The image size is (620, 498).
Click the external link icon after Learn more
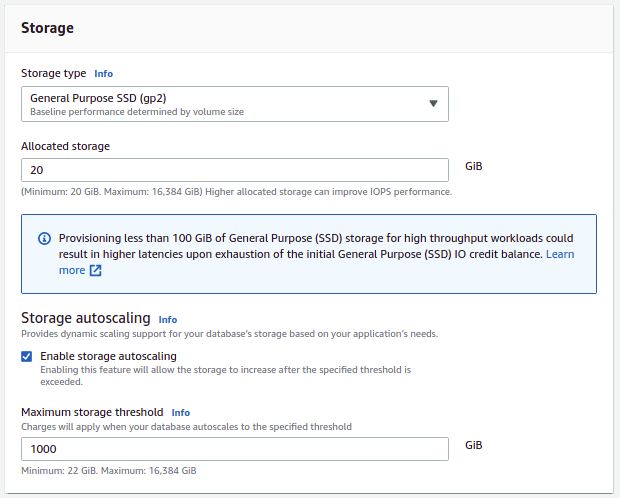click(96, 271)
